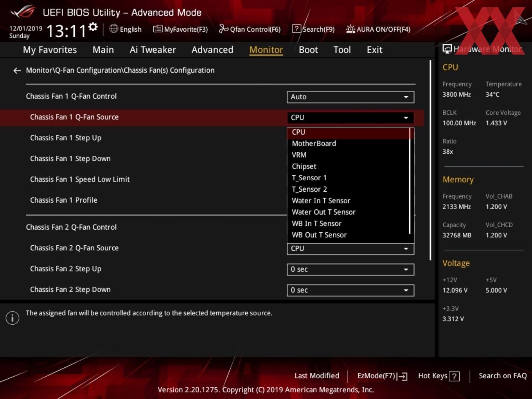Open My Favorites tab
Screen dimensions: 532x399
[50, 50]
